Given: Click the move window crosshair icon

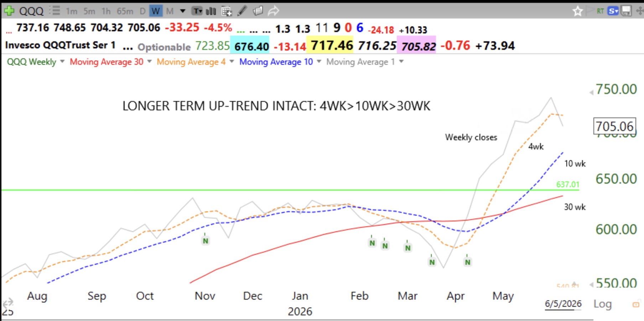Looking at the screenshot, I should click(639, 11).
